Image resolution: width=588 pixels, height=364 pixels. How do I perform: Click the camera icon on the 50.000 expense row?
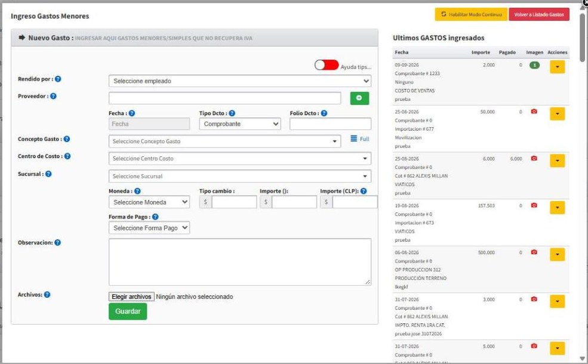(x=534, y=112)
